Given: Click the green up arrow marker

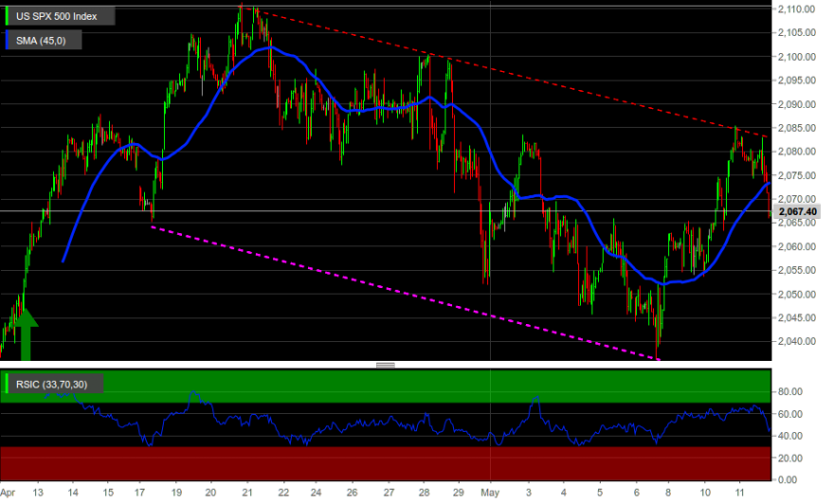Looking at the screenshot, I should pyautogui.click(x=25, y=334).
